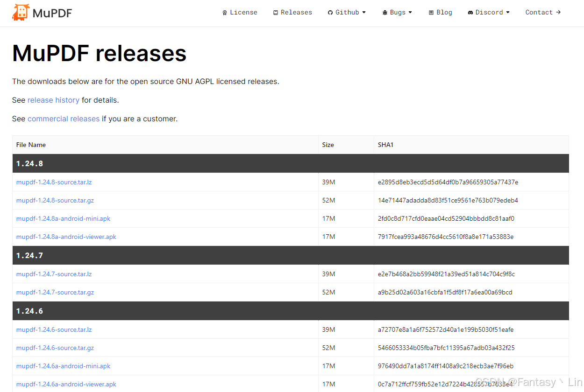This screenshot has height=392, width=584.
Task: Click SHA1 hash starting 976490dd7a
Action: [446, 366]
